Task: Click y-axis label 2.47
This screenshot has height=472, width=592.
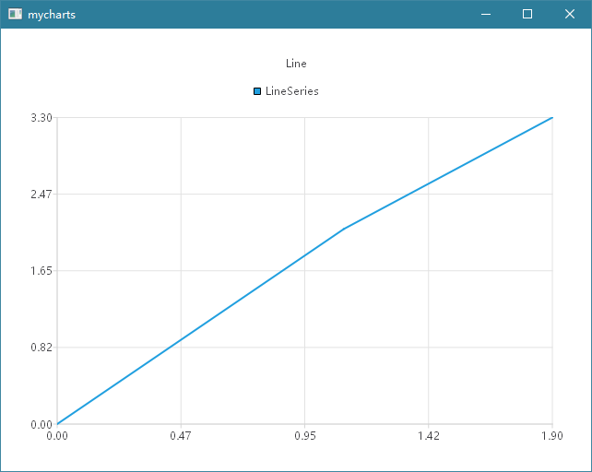Action: click(41, 194)
